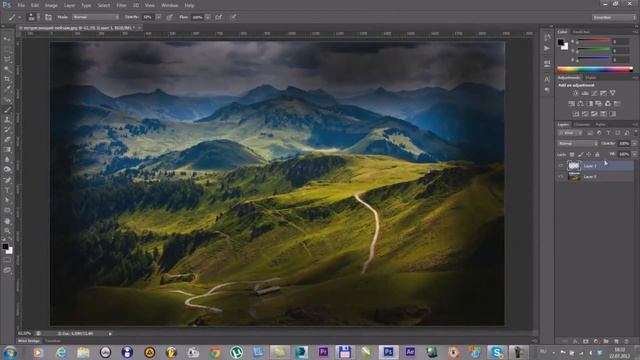Select the Gradient tool
The image size is (640, 360).
tap(7, 149)
